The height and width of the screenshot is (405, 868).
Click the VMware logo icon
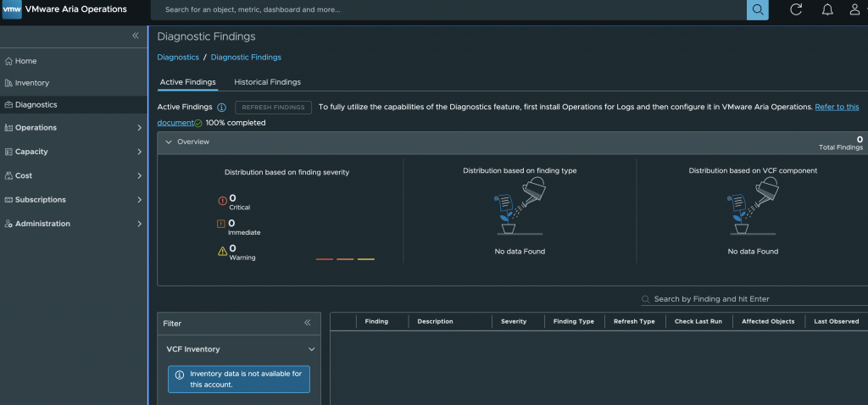(x=12, y=9)
